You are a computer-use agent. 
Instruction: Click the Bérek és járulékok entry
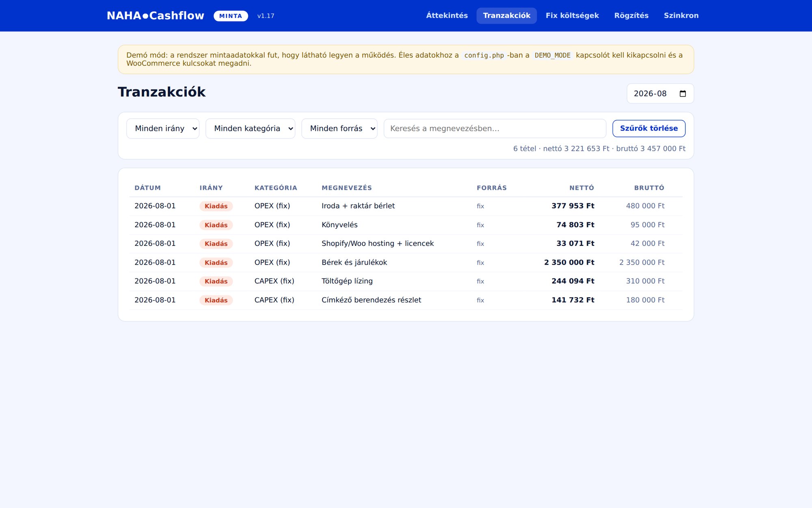(x=354, y=263)
